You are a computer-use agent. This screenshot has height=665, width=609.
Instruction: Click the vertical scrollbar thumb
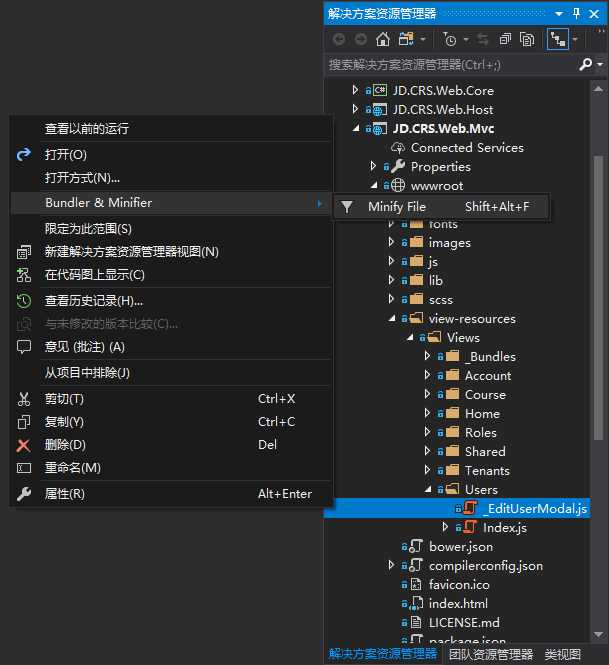[598, 298]
